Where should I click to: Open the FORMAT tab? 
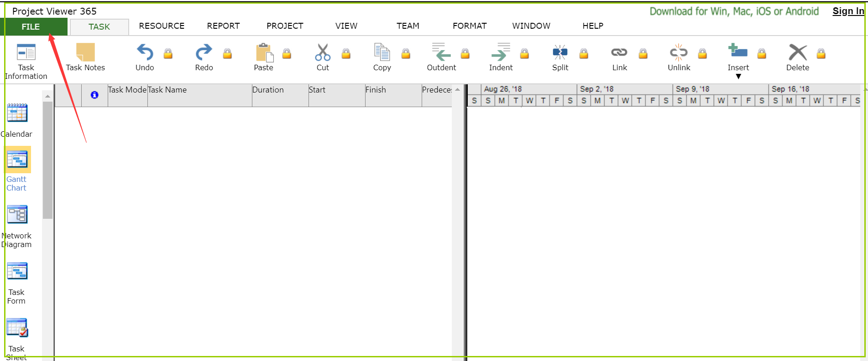tap(470, 26)
